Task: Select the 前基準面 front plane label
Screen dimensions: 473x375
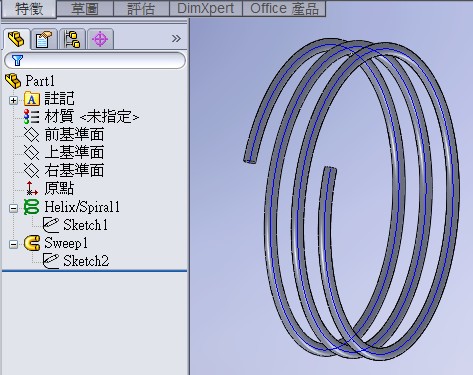Action: click(74, 135)
